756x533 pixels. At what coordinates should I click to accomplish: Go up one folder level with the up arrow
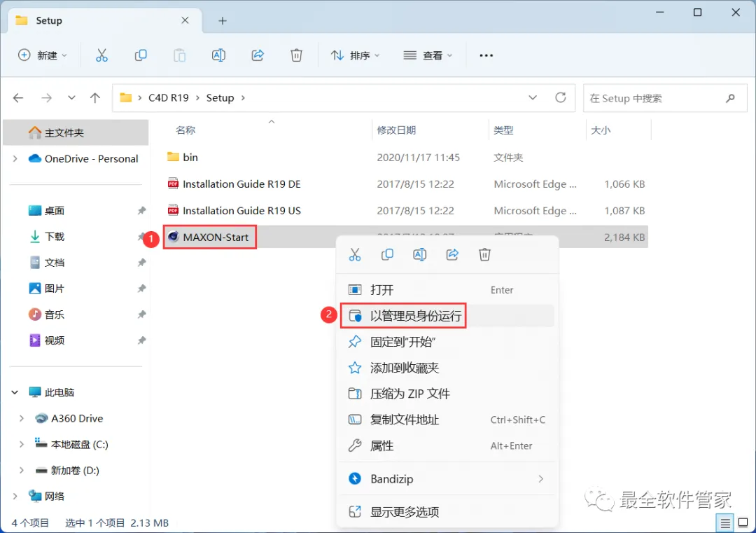[x=95, y=98]
